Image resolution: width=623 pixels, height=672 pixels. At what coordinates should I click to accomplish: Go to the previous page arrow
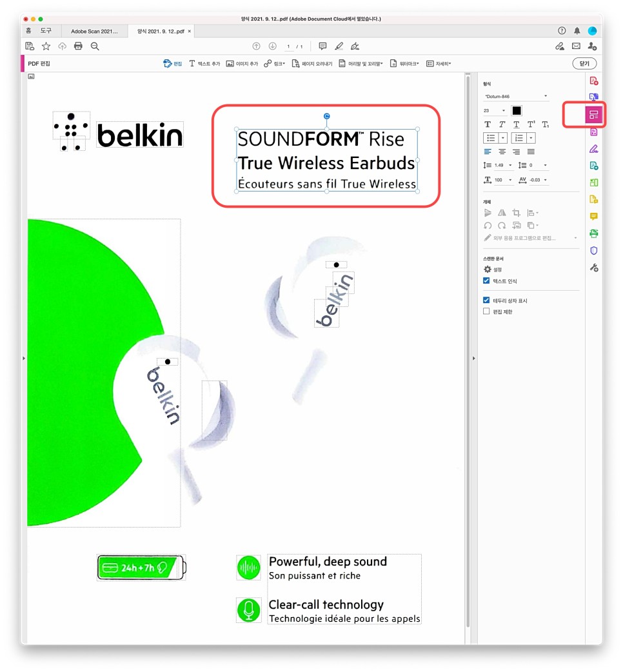(256, 46)
